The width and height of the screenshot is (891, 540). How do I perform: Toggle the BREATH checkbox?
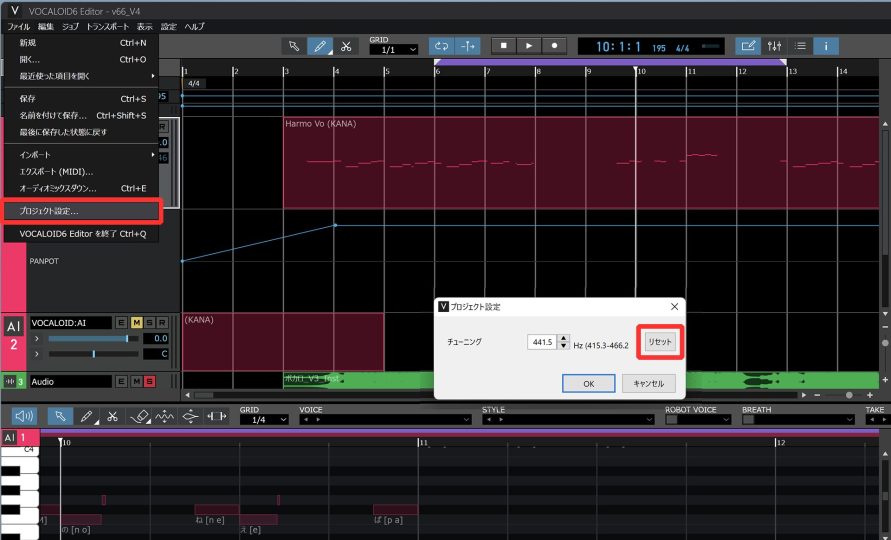pos(748,419)
